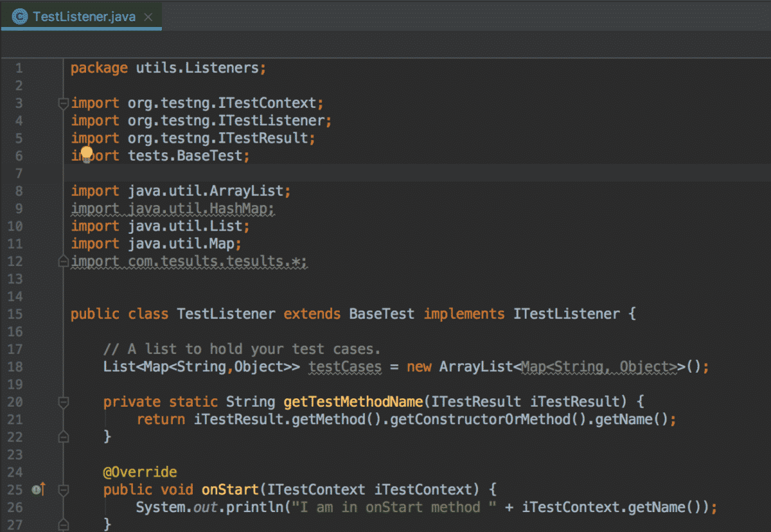Click the fold end marker at line 12

click(x=63, y=261)
